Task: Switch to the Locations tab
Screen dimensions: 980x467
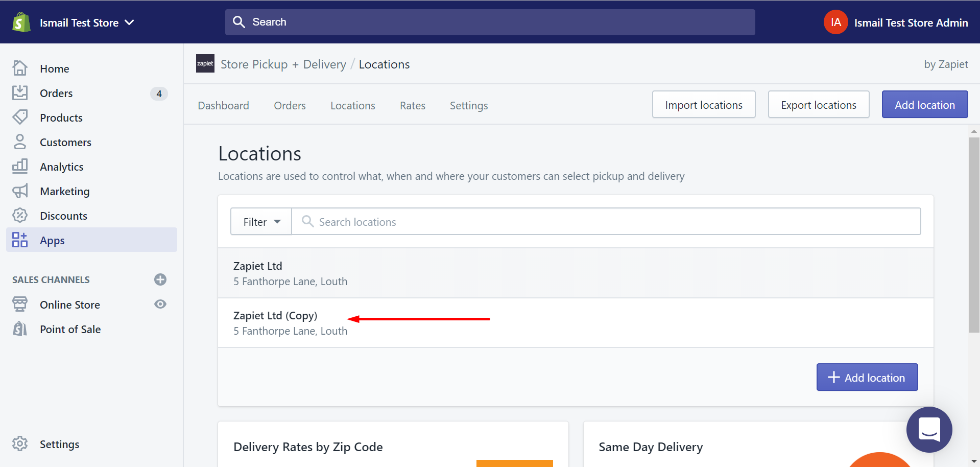Action: pos(352,105)
